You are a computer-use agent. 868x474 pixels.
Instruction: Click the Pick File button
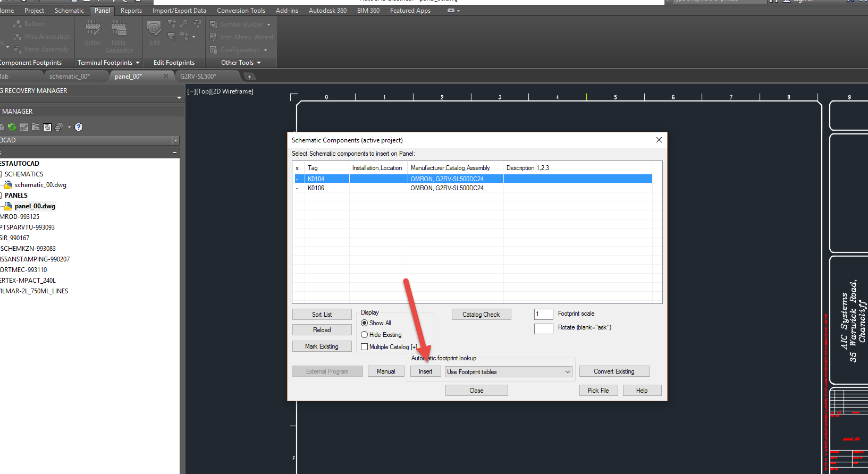pos(598,391)
